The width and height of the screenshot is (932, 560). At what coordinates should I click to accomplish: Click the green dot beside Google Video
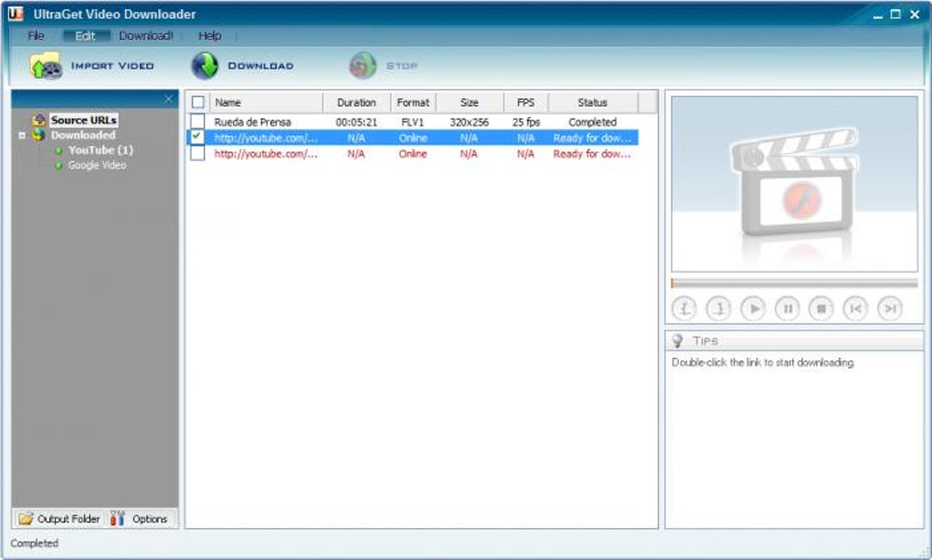coord(58,165)
